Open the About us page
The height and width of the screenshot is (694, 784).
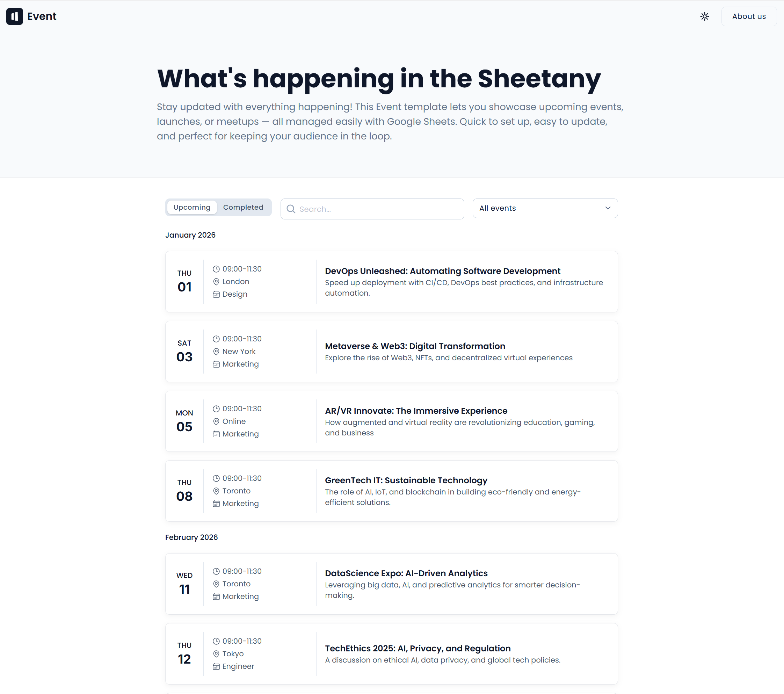(x=748, y=16)
